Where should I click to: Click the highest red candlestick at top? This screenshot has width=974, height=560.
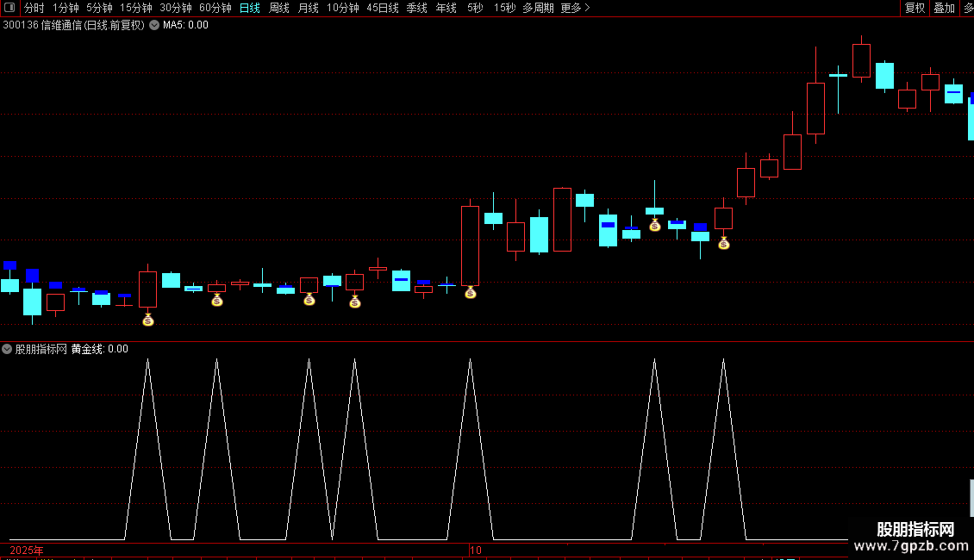(862, 60)
